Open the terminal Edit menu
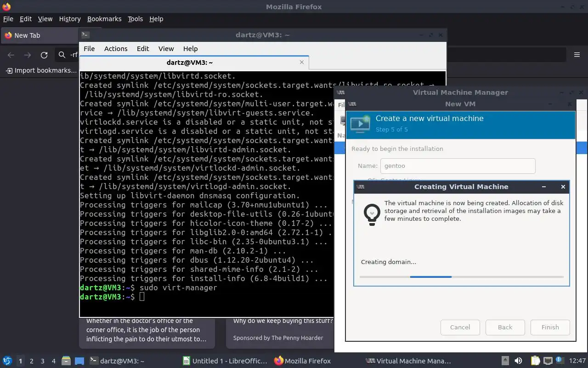 tap(143, 49)
